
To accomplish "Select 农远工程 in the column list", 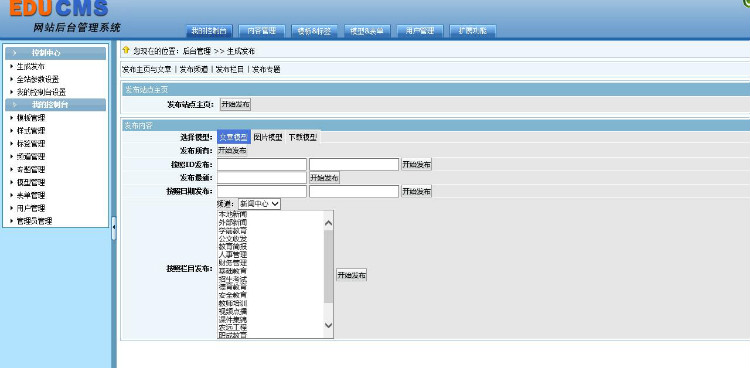I will point(233,327).
